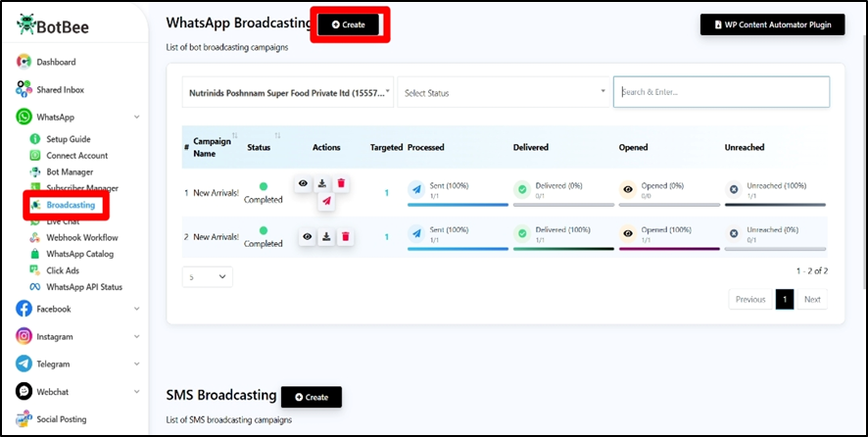Screen dimensions: 868x437
Task: Open the Select Status dropdown
Action: (504, 92)
